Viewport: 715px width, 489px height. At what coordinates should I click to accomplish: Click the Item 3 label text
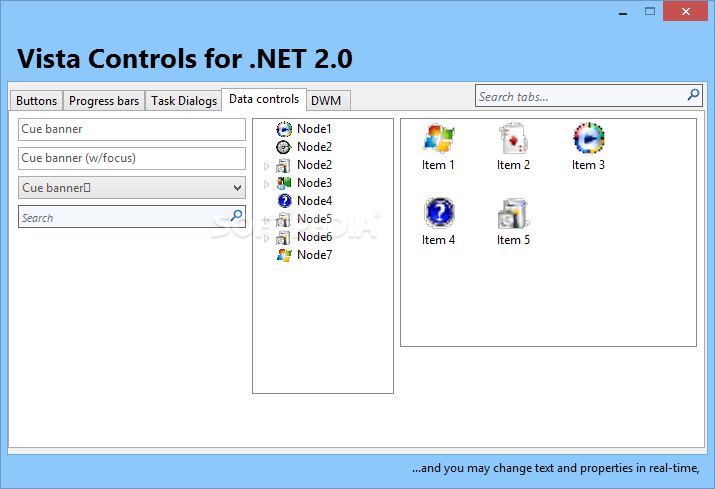click(588, 165)
